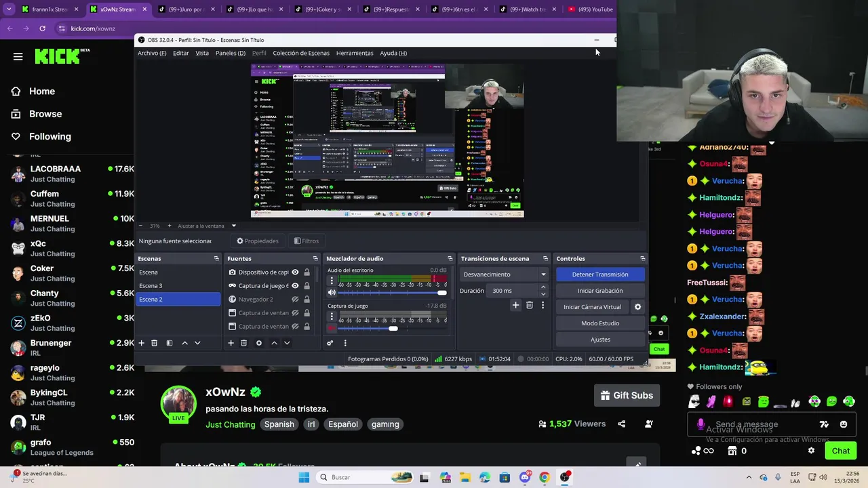Open chat settings gear icon
This screenshot has height=488, width=868.
pos(811,451)
